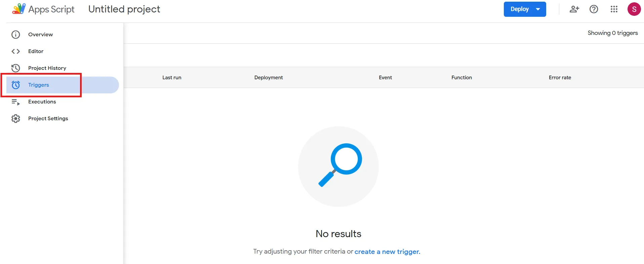The image size is (644, 264).
Task: Click the Last run column header
Action: click(x=172, y=78)
